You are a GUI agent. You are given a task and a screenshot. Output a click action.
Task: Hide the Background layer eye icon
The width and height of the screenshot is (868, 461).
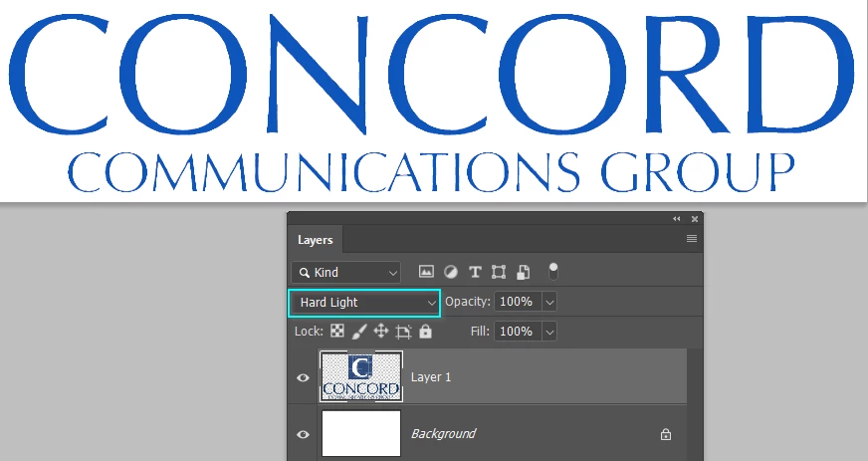tap(303, 434)
